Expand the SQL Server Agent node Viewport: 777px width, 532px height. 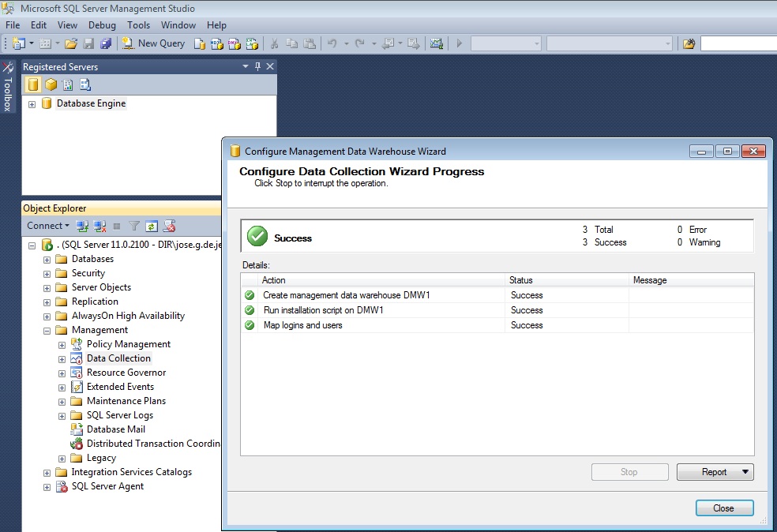point(47,488)
